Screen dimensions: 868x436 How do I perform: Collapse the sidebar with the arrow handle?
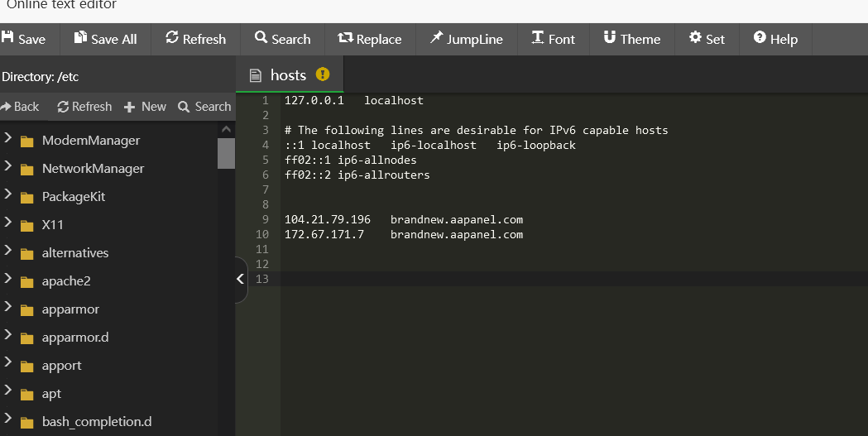coord(241,279)
